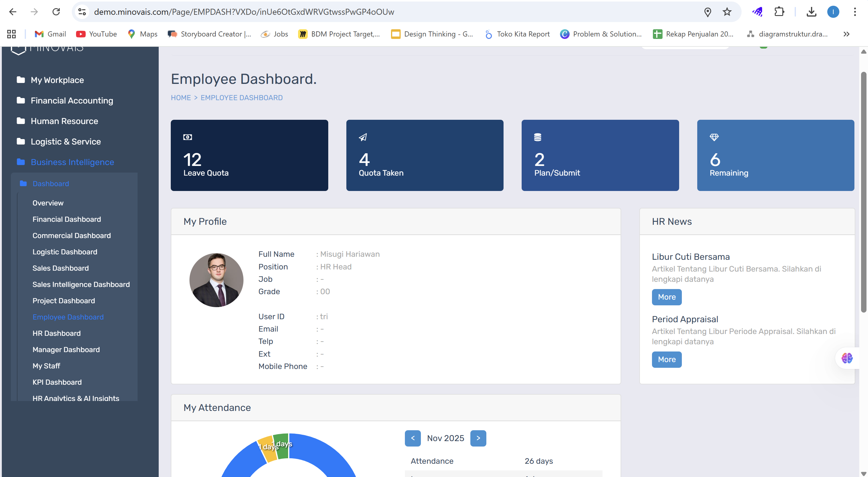Expand the Human Resource folder menu

pos(64,121)
